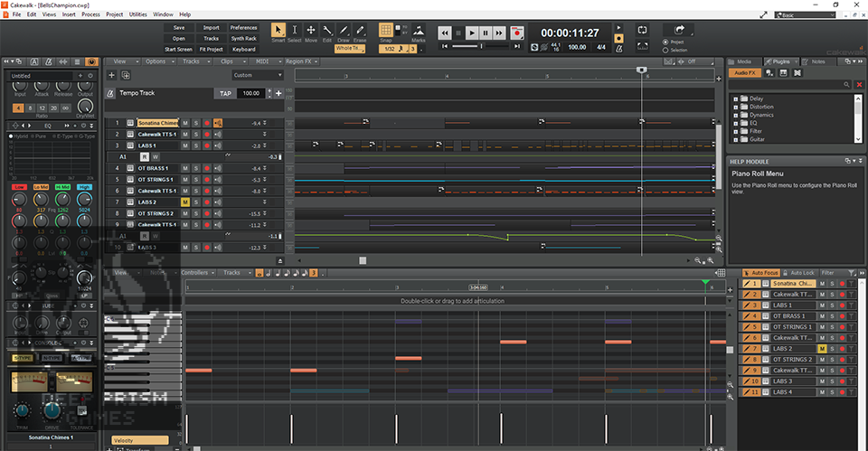868x451 pixels.
Task: Open the Whole note duration dropdown
Action: coord(348,49)
